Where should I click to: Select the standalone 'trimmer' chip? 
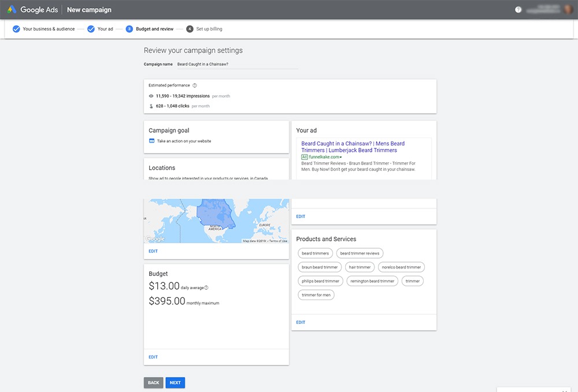(413, 281)
